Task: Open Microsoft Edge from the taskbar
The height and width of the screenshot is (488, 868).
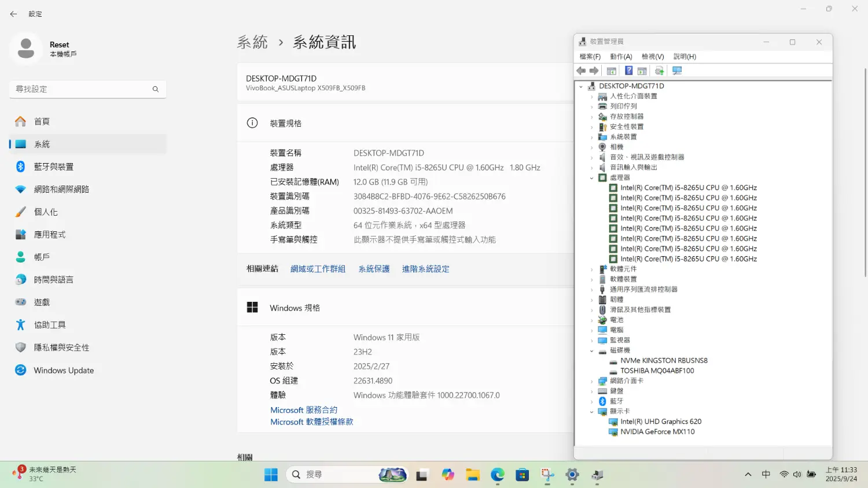Action: 498,475
